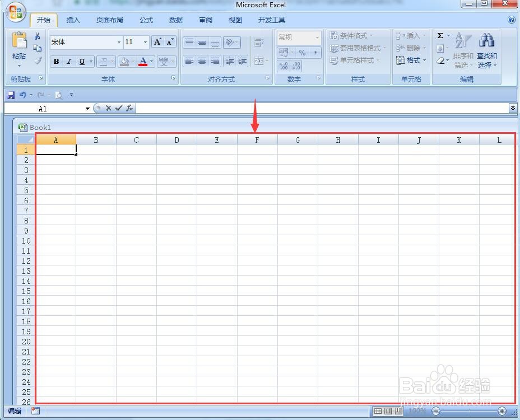Click the Format Painter brush icon
The image size is (520, 420).
38,60
